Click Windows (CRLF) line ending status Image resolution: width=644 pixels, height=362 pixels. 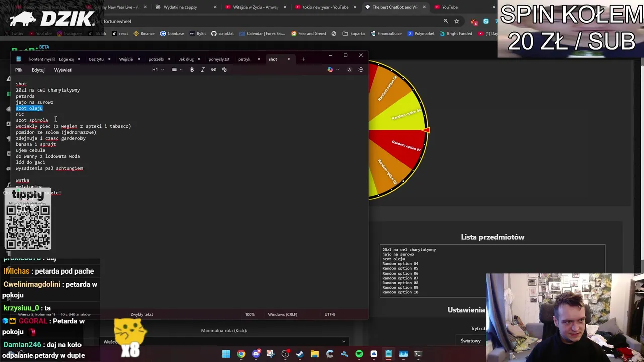pyautogui.click(x=282, y=314)
